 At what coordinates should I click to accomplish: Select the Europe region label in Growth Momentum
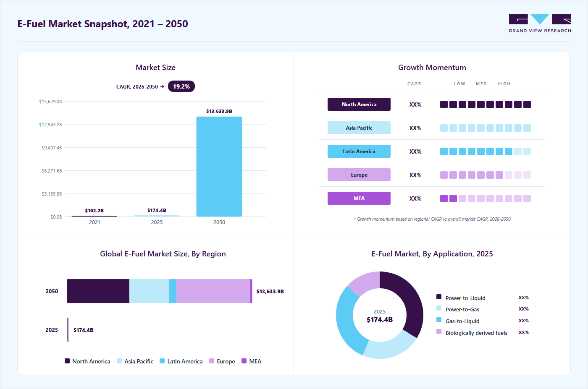(359, 175)
